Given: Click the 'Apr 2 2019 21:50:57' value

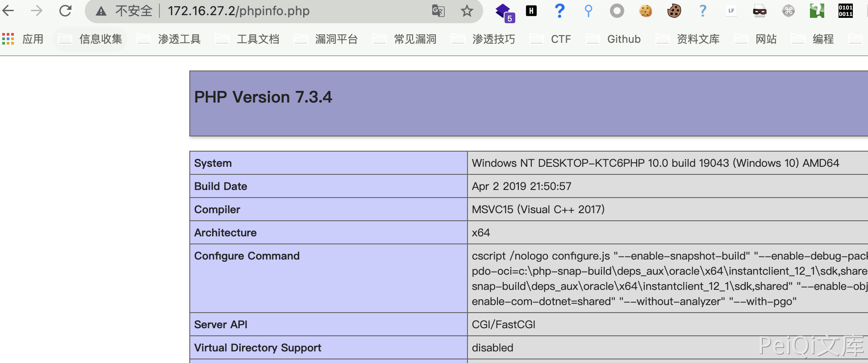Looking at the screenshot, I should [522, 186].
